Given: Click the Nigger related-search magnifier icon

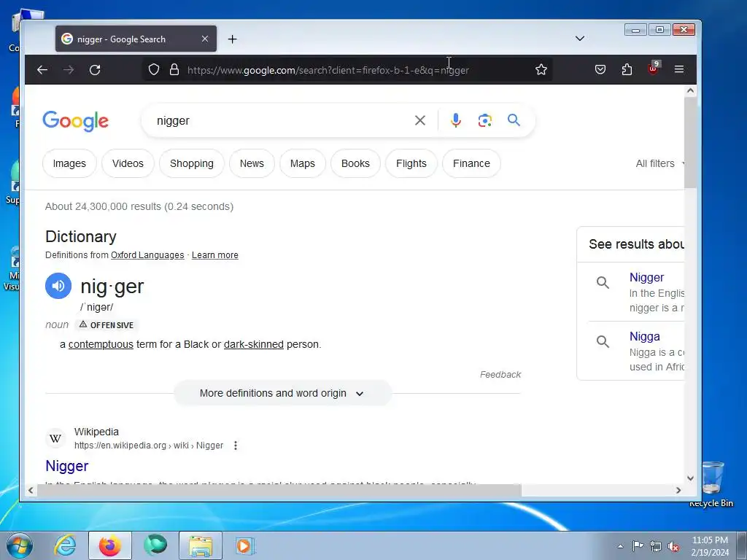Looking at the screenshot, I should pyautogui.click(x=603, y=282).
